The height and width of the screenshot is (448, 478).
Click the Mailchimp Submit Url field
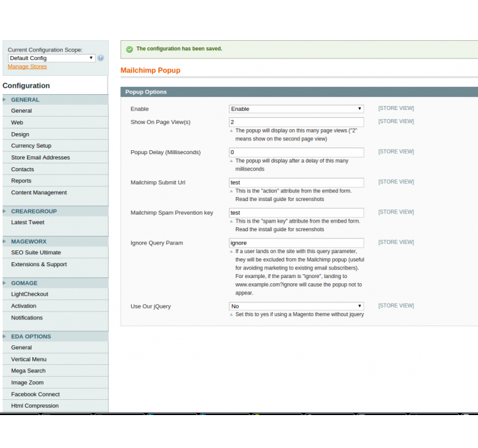pos(296,182)
